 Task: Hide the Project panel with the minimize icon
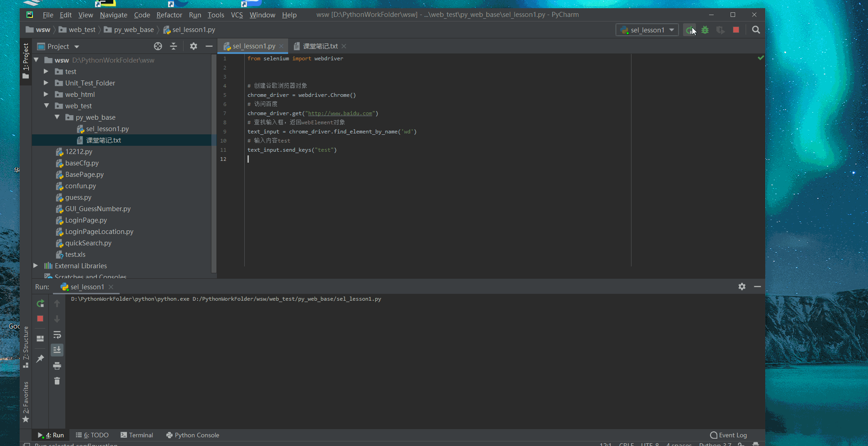point(209,46)
